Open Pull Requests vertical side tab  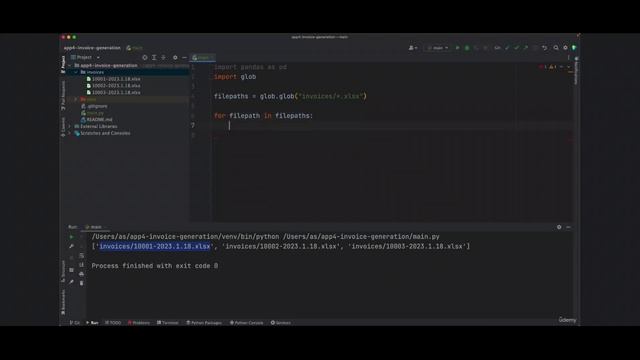tap(63, 96)
